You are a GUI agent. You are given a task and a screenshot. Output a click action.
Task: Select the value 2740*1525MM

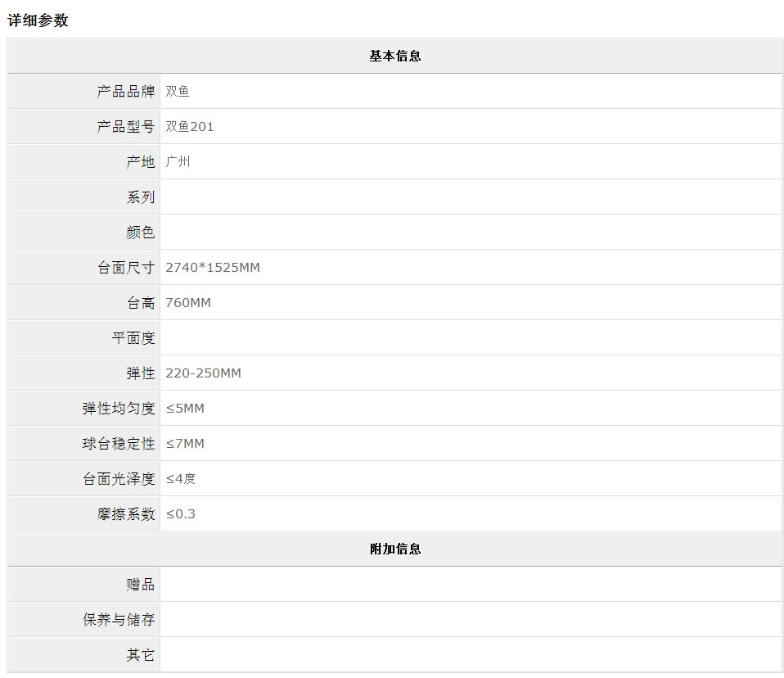(x=213, y=267)
